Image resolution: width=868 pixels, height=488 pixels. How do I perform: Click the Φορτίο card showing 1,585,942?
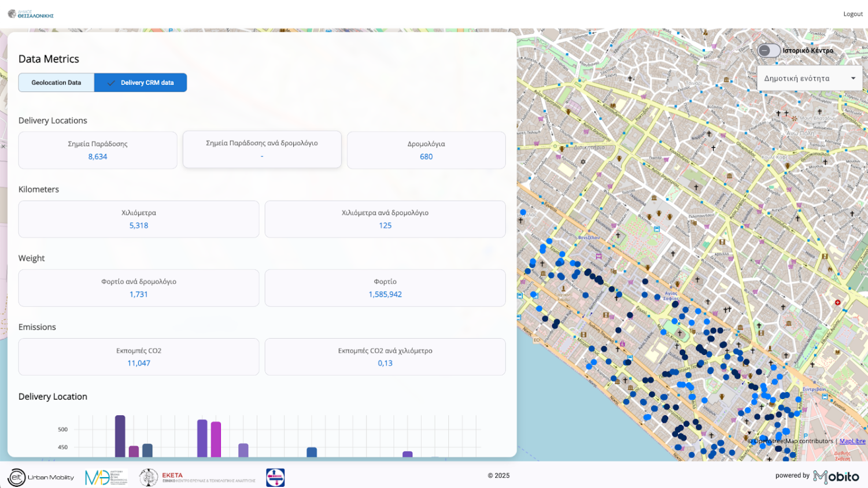[x=385, y=288]
